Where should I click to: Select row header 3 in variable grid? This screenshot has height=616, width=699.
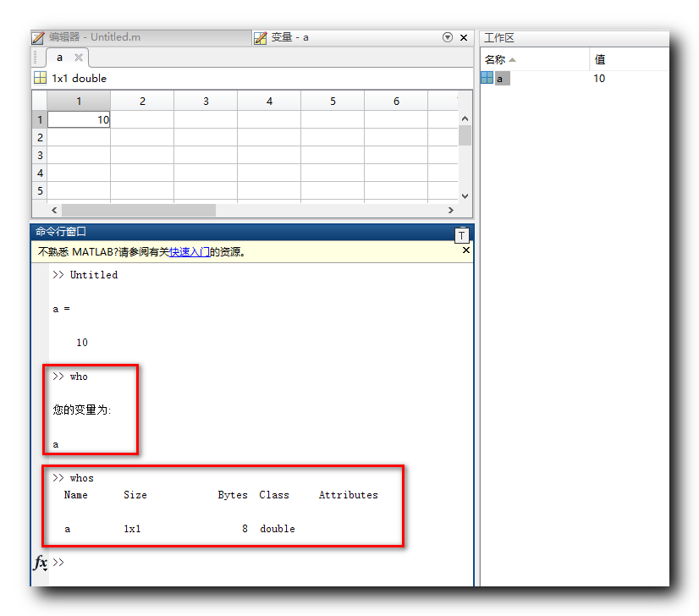(40, 155)
